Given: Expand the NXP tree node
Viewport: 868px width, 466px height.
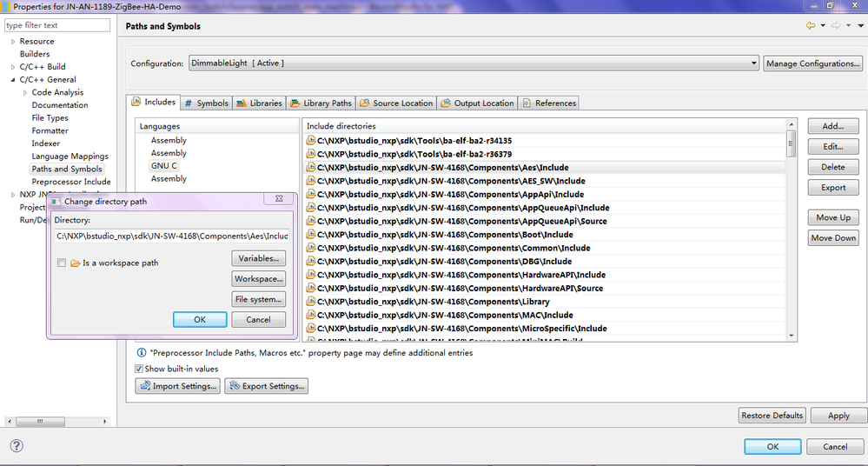Looking at the screenshot, I should point(13,195).
